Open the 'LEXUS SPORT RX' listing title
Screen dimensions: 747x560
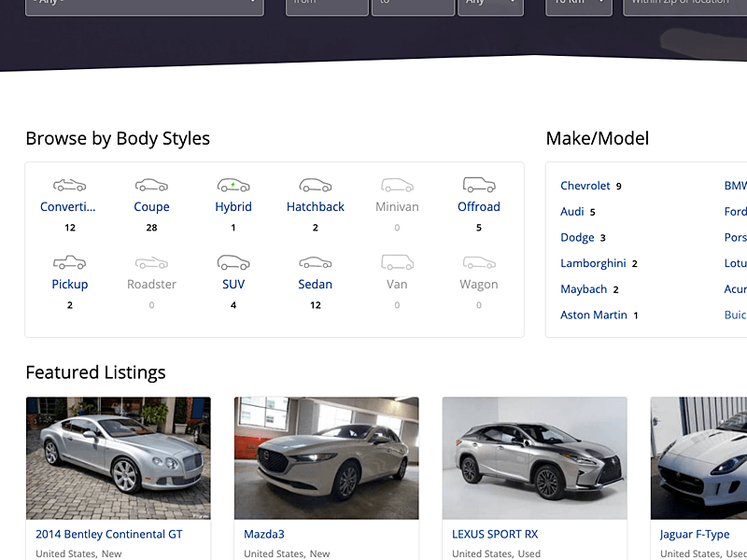click(495, 534)
